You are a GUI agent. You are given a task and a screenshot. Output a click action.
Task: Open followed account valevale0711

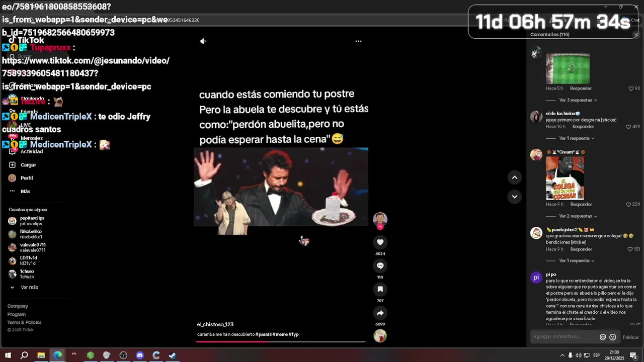pos(27,247)
